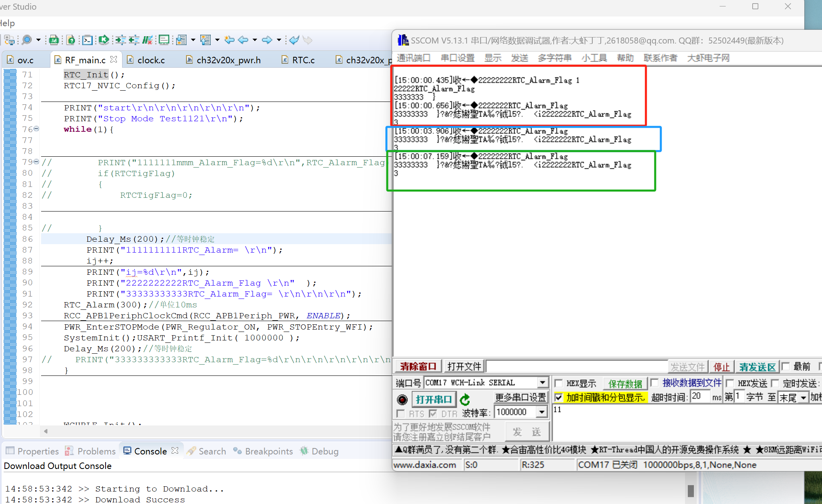Click the forward navigation arrow

click(x=267, y=40)
